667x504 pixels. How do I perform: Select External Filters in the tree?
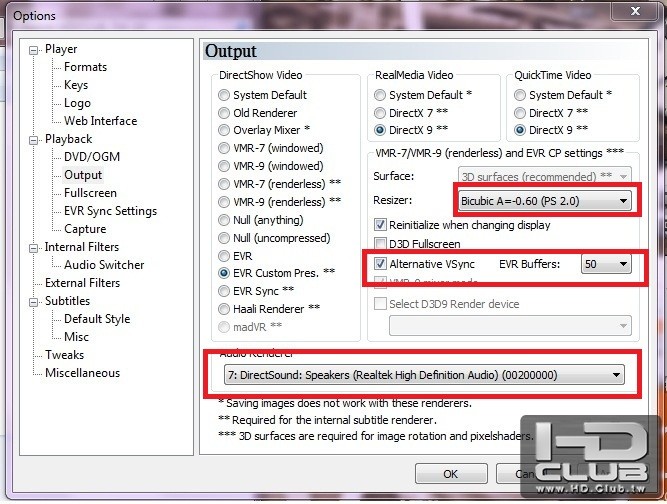[x=83, y=283]
